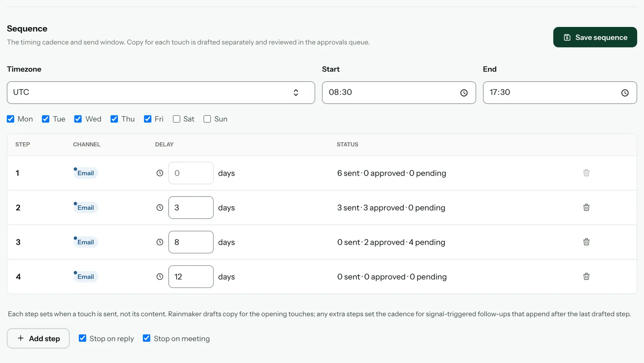Viewport: 644px width, 363px height.
Task: Focus the step 1 delay field showing 0
Action: click(x=191, y=173)
